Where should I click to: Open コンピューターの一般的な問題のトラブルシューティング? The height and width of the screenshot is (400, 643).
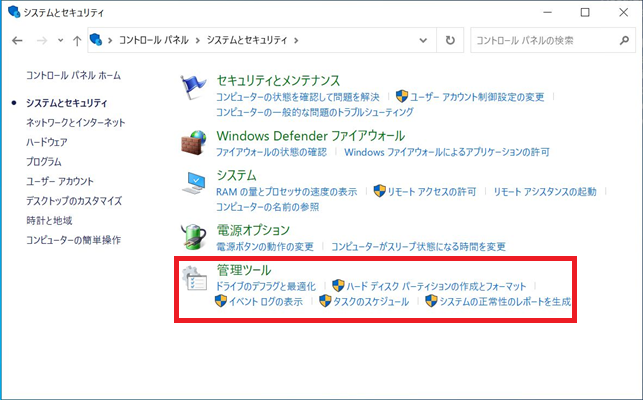click(315, 112)
